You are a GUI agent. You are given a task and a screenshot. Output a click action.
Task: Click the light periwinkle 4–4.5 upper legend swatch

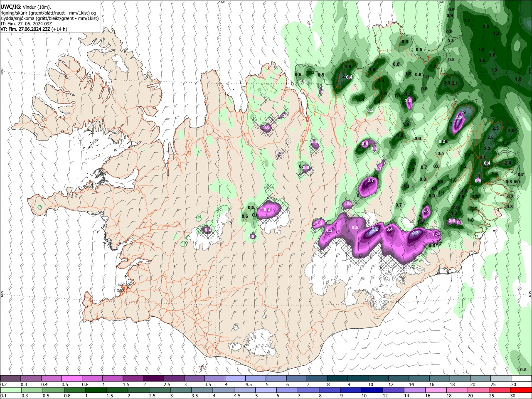pos(235,379)
